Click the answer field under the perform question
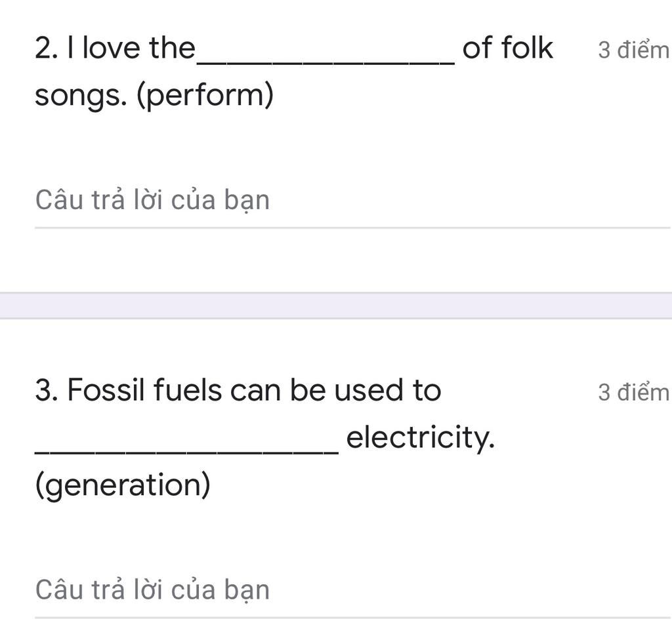This screenshot has width=672, height=640. (352, 200)
